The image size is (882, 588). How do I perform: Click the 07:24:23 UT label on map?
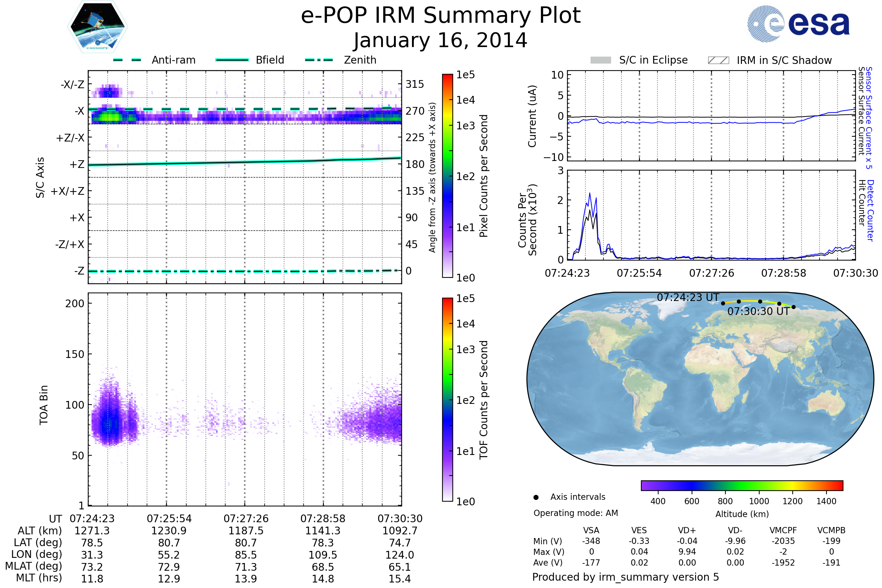point(688,297)
